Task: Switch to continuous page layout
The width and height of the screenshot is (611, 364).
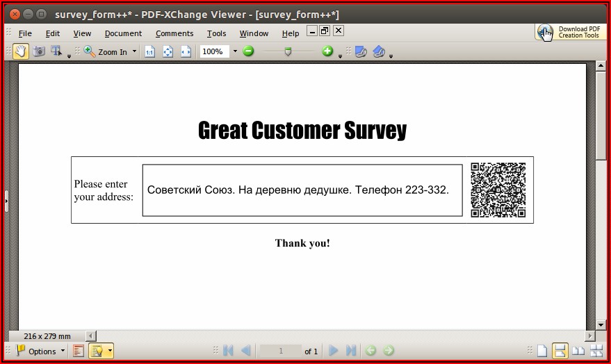Action: click(559, 351)
